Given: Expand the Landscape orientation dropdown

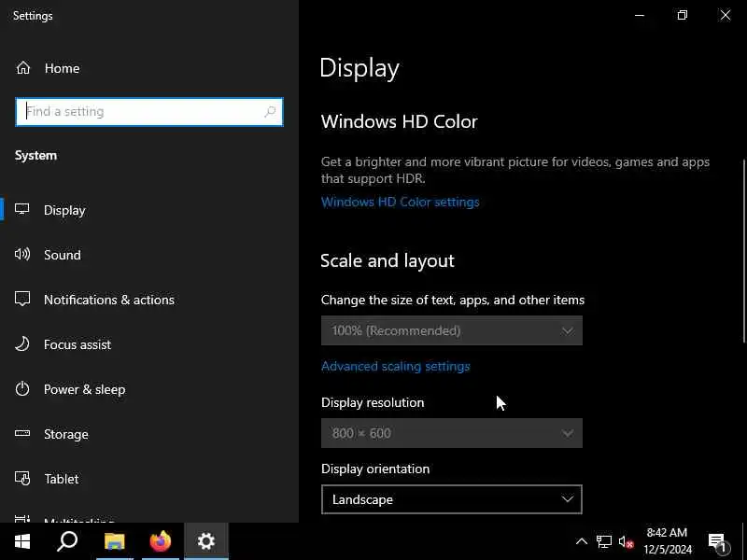Looking at the screenshot, I should click(452, 499).
